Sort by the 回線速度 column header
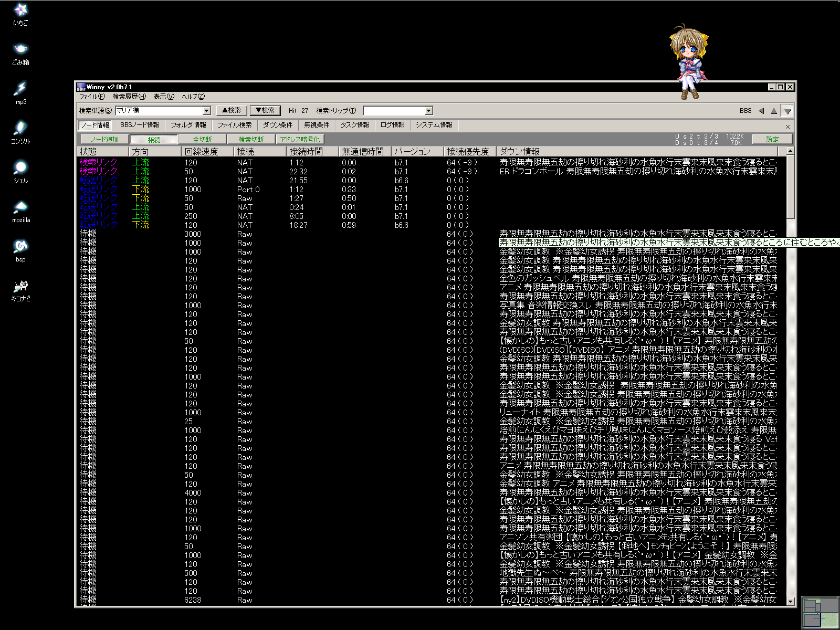Image resolution: width=840 pixels, height=630 pixels. (207, 151)
